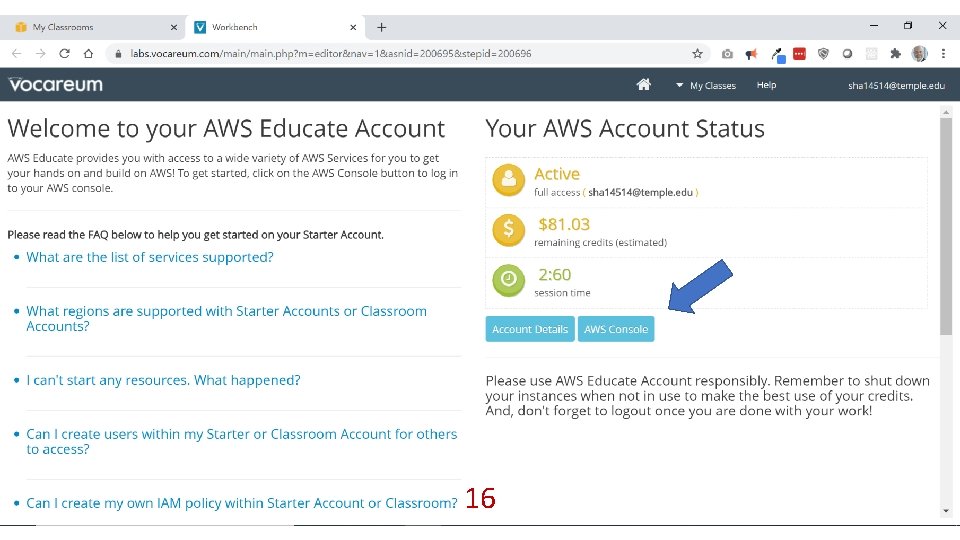The width and height of the screenshot is (960, 540).
Task: Click the browser home icon
Action: pyautogui.click(x=88, y=54)
